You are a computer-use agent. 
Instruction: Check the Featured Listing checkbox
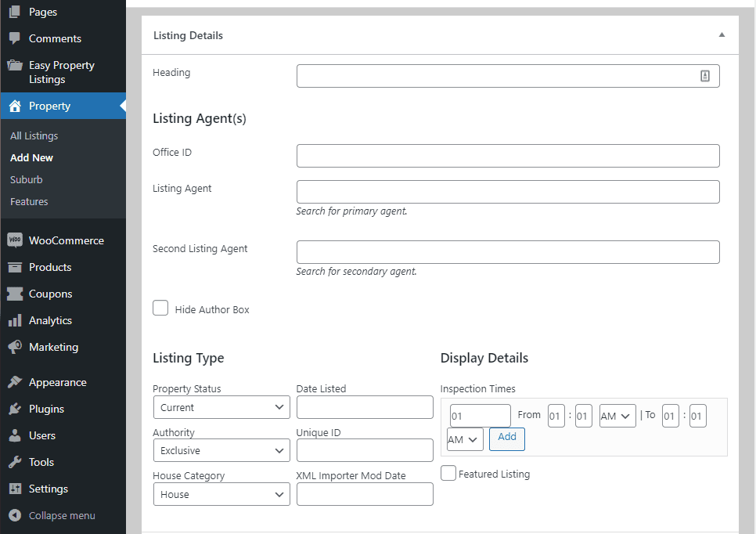point(448,473)
